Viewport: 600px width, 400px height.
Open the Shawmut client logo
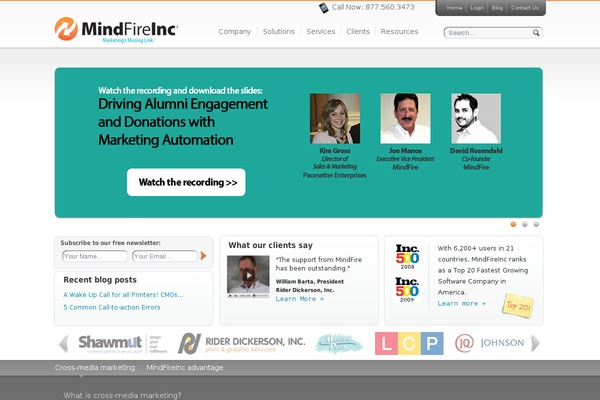(x=122, y=344)
